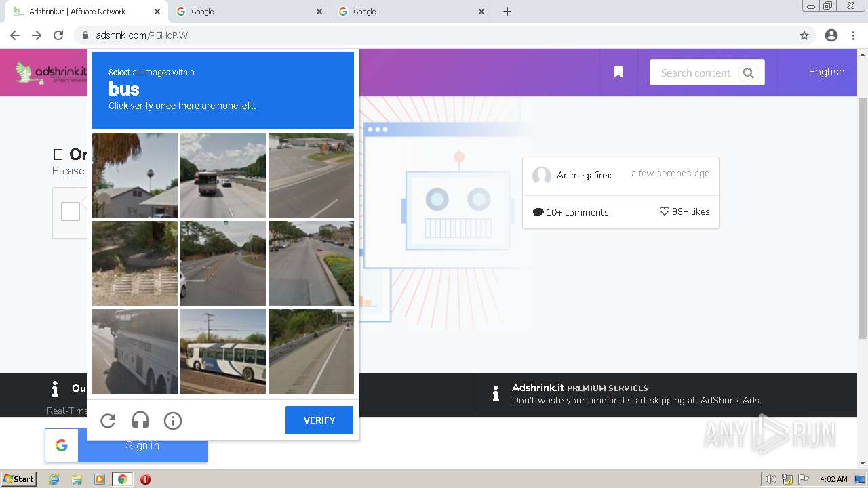Click Chrome taskbar icon
Image resolution: width=868 pixels, height=488 pixels.
[x=122, y=479]
